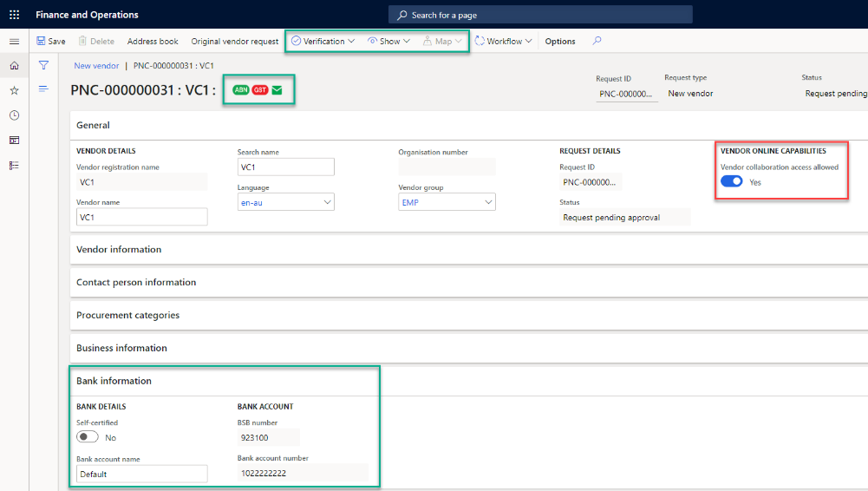Click the Search name input field
Image resolution: width=868 pixels, height=491 pixels.
[x=285, y=167]
